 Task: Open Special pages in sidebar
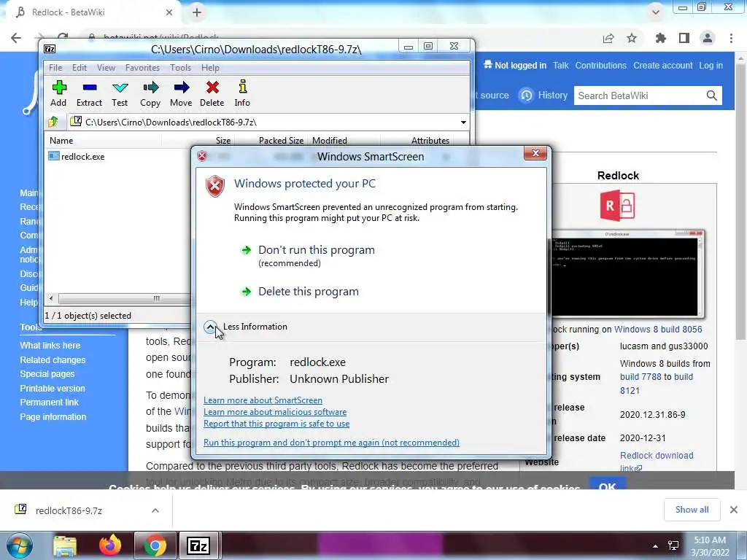coord(47,374)
